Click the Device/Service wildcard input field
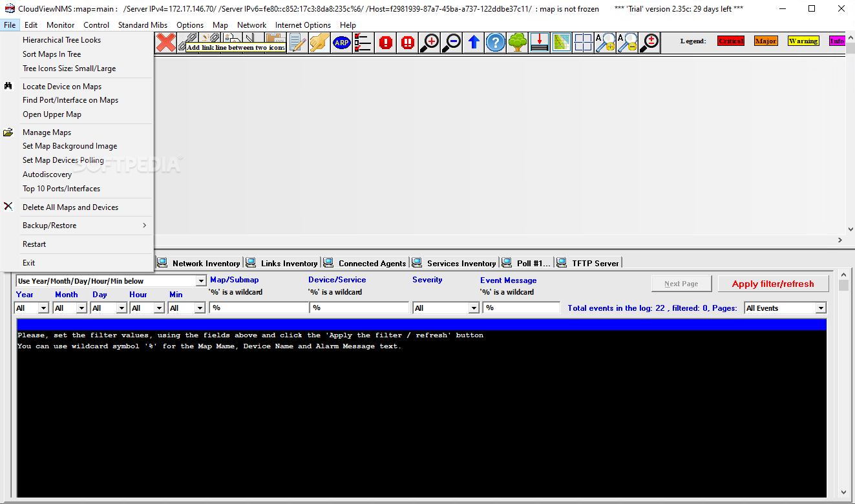This screenshot has width=855, height=504. click(359, 308)
